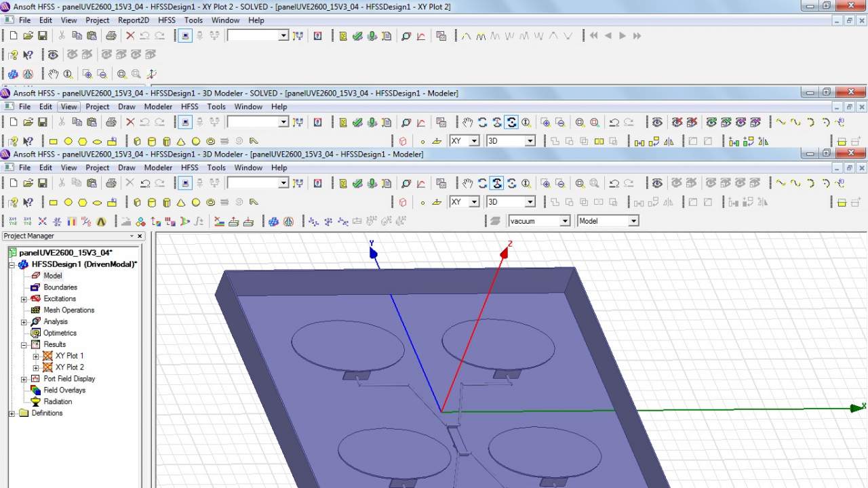Select Port Field Display in the project tree
The height and width of the screenshot is (488, 868).
tap(69, 379)
